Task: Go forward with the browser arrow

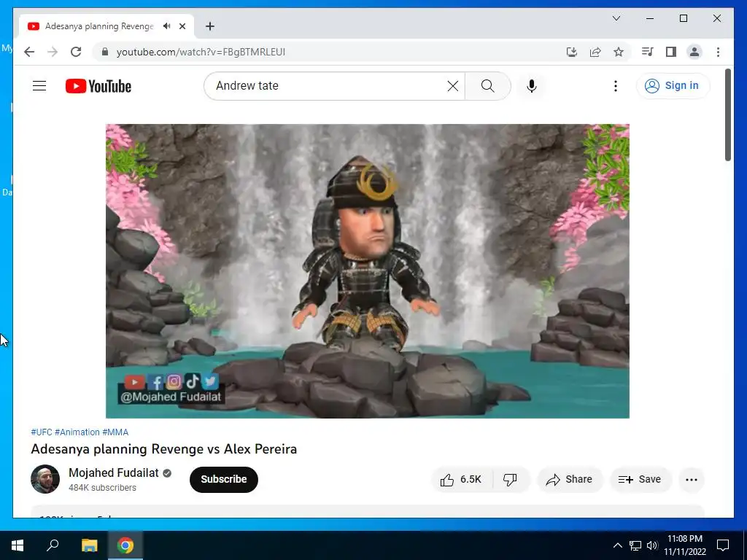Action: click(53, 52)
